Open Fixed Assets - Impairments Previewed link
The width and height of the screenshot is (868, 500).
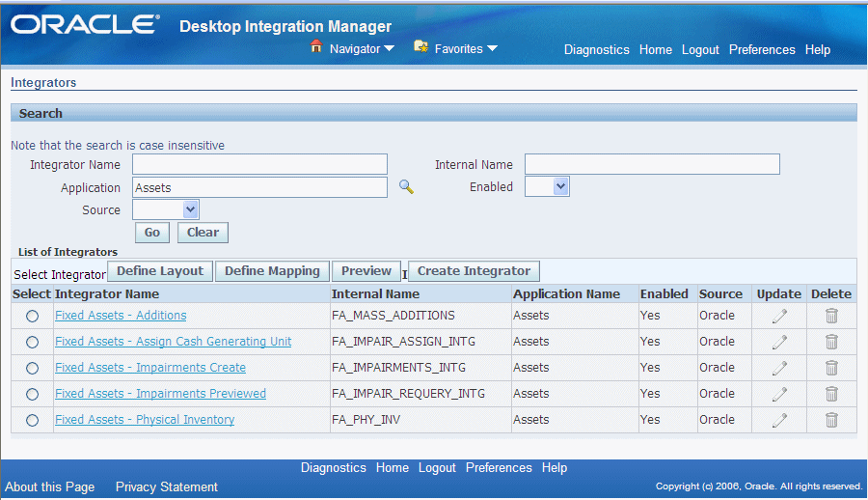[x=160, y=394]
